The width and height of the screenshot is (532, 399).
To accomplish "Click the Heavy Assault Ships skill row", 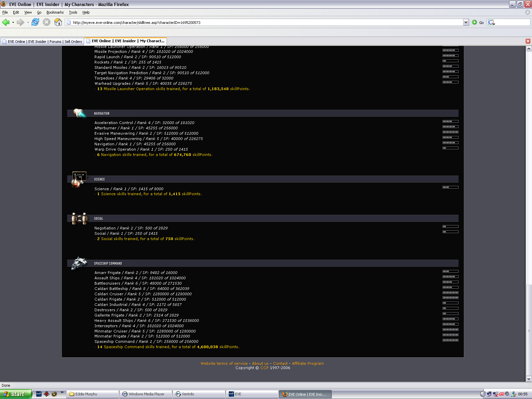I will point(147,321).
